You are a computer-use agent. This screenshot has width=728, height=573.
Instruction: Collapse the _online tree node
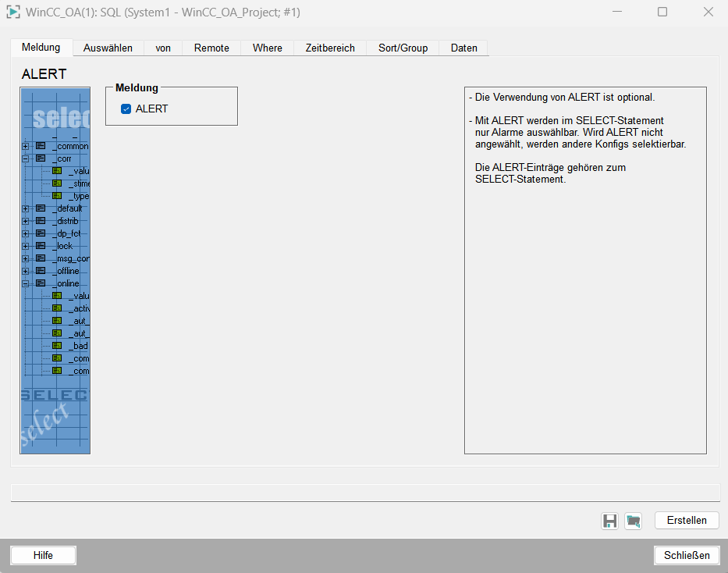(26, 283)
